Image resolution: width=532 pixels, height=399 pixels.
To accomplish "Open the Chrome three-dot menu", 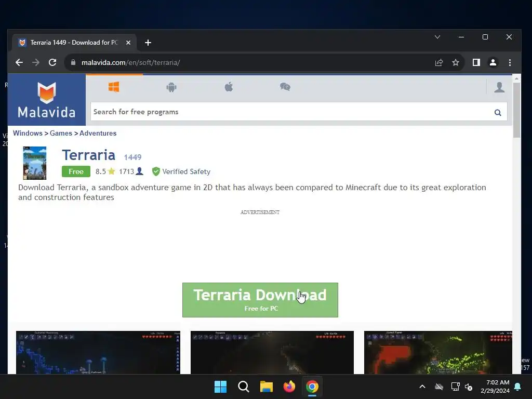I will tap(510, 62).
